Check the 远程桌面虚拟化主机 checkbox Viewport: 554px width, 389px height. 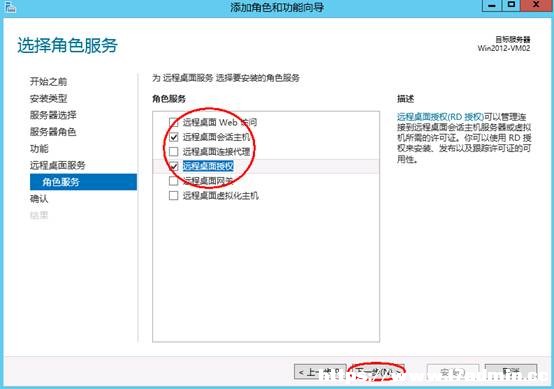tap(173, 195)
